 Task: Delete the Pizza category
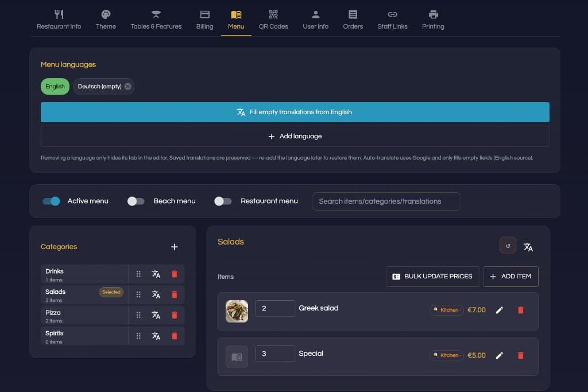tap(175, 316)
